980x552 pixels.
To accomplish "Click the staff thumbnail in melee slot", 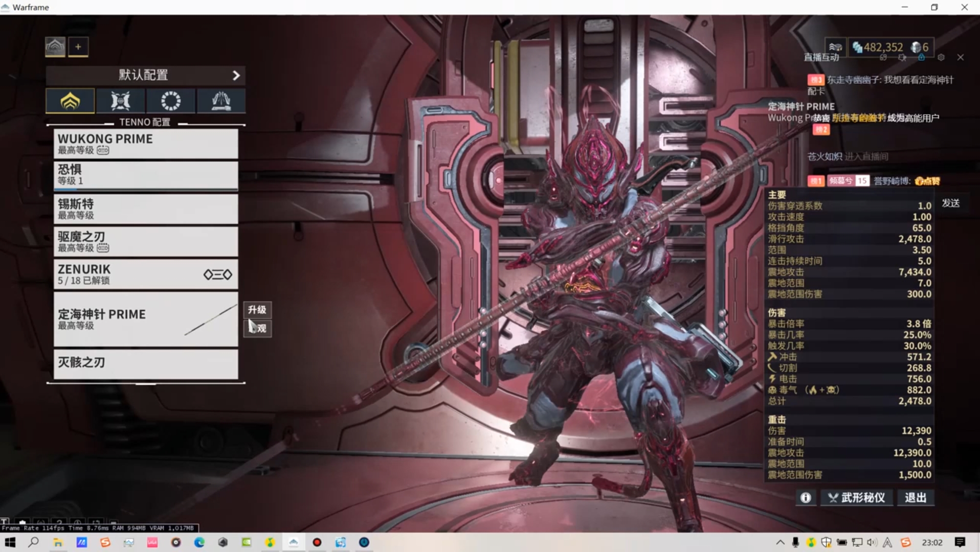I will (210, 320).
